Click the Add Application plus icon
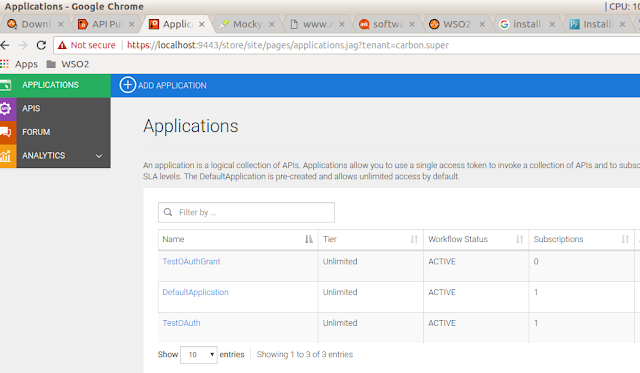 tap(127, 85)
